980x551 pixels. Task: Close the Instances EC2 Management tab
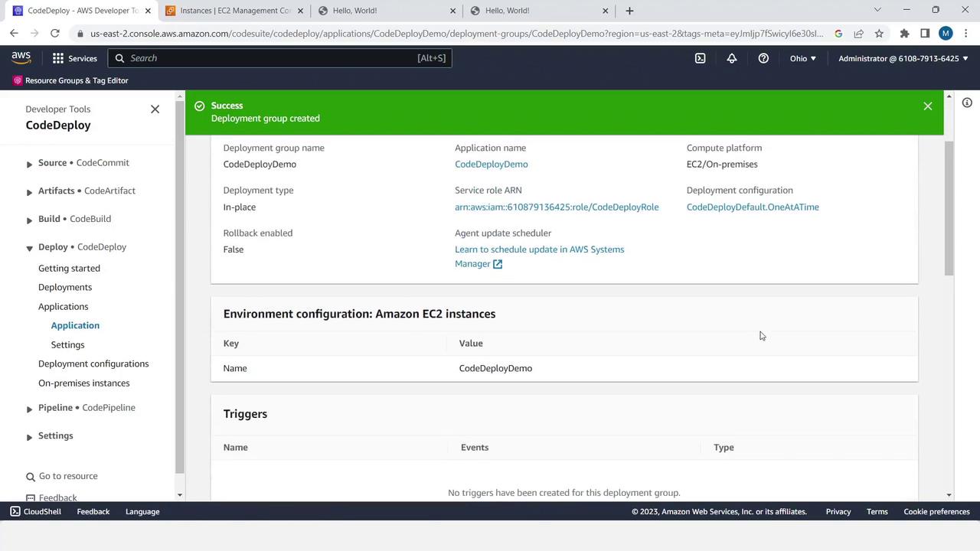pos(300,11)
